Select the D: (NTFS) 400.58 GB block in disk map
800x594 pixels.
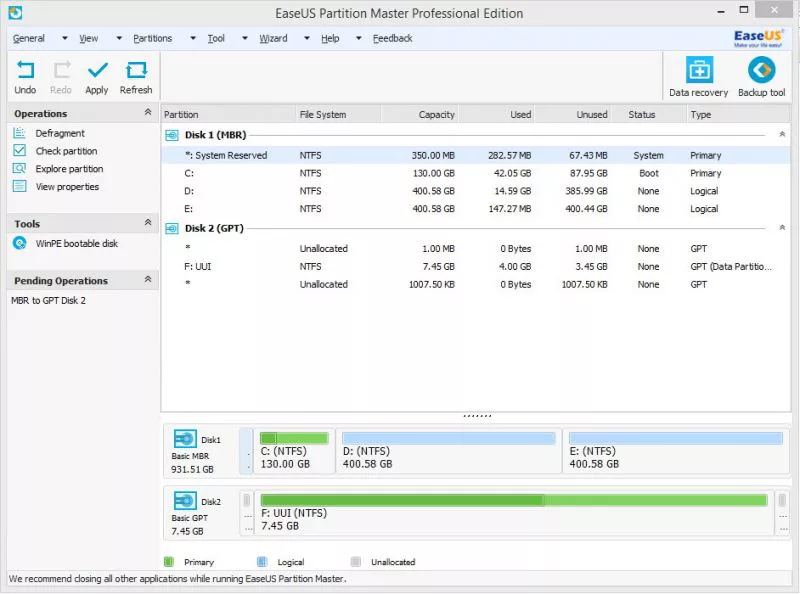pos(448,451)
